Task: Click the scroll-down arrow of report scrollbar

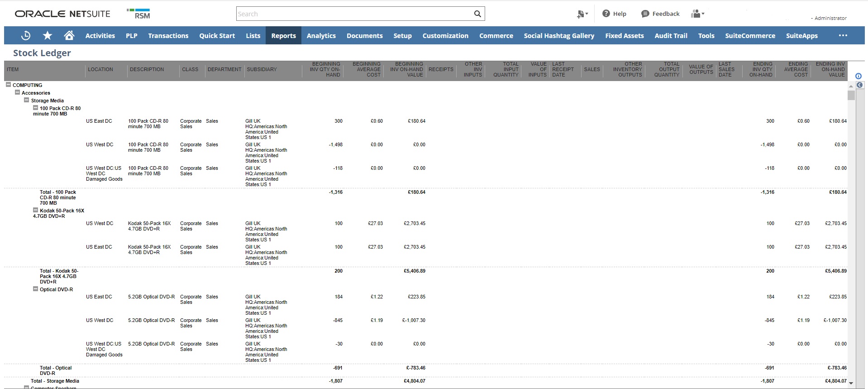Action: [x=851, y=383]
